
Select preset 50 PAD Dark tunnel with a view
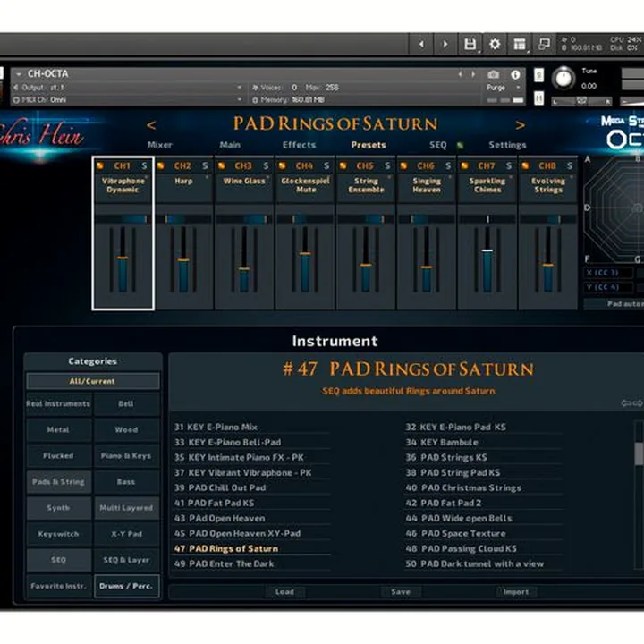tap(483, 563)
